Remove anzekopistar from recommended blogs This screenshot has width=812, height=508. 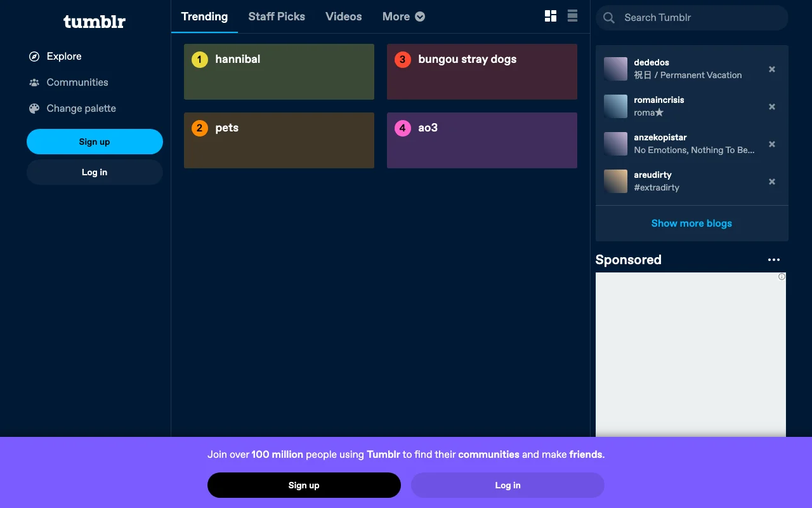point(772,144)
